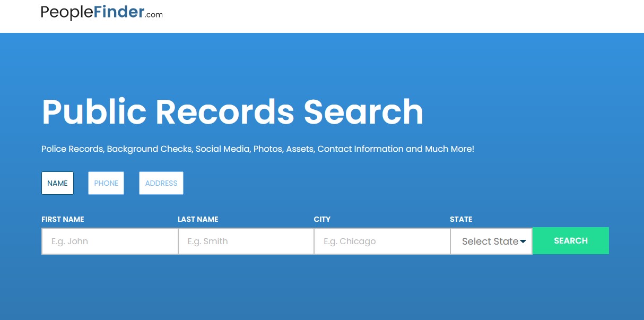Click "Contact Information and Much More!" text
This screenshot has height=320, width=644.
(x=396, y=149)
